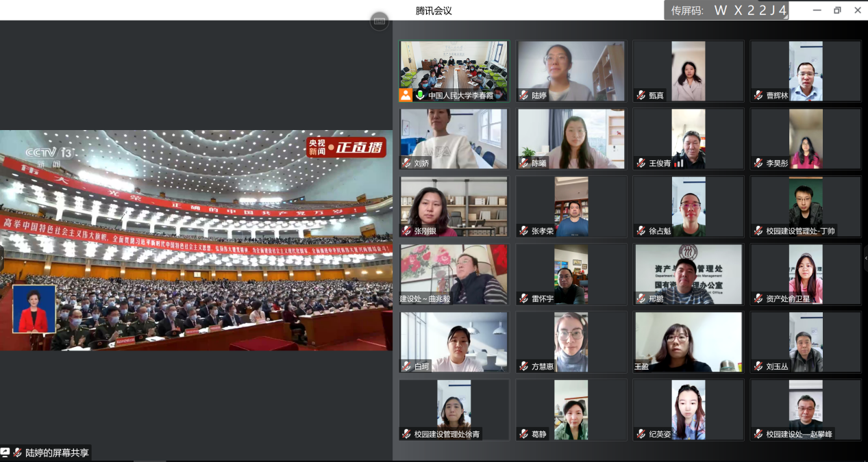Click the name label 张孝荣
Viewport: 868px width, 462px height.
tap(543, 231)
